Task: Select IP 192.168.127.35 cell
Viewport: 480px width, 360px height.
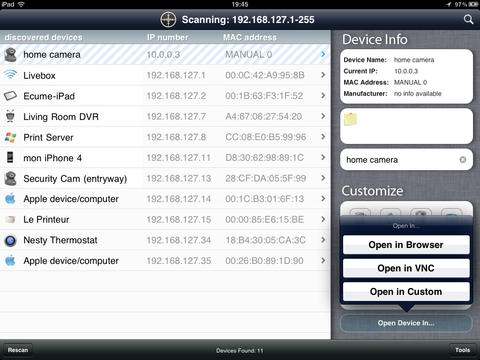Action: (x=179, y=261)
